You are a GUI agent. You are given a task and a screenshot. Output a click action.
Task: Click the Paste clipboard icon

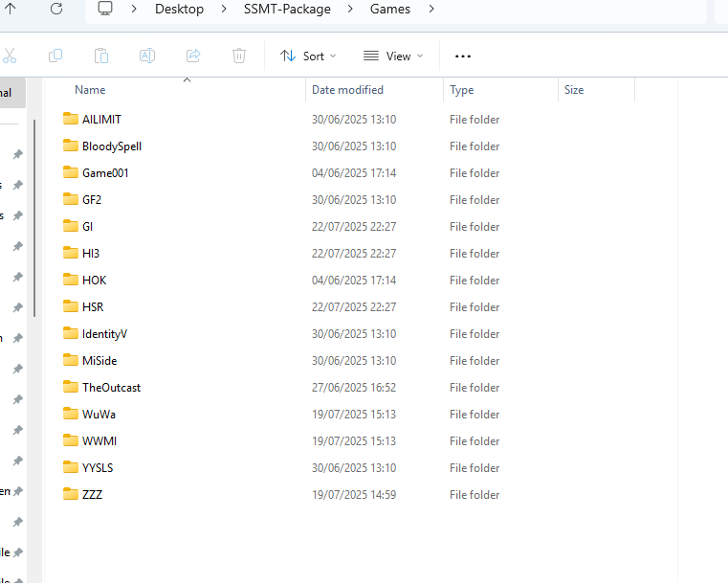click(101, 56)
